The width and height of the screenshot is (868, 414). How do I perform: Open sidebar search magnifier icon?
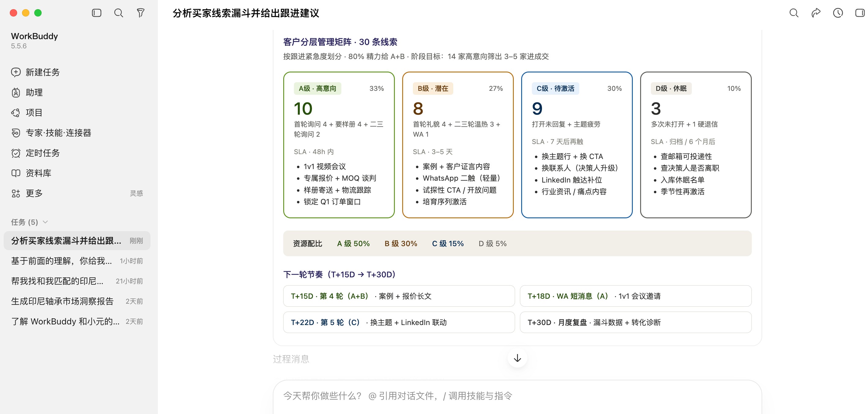(x=119, y=13)
